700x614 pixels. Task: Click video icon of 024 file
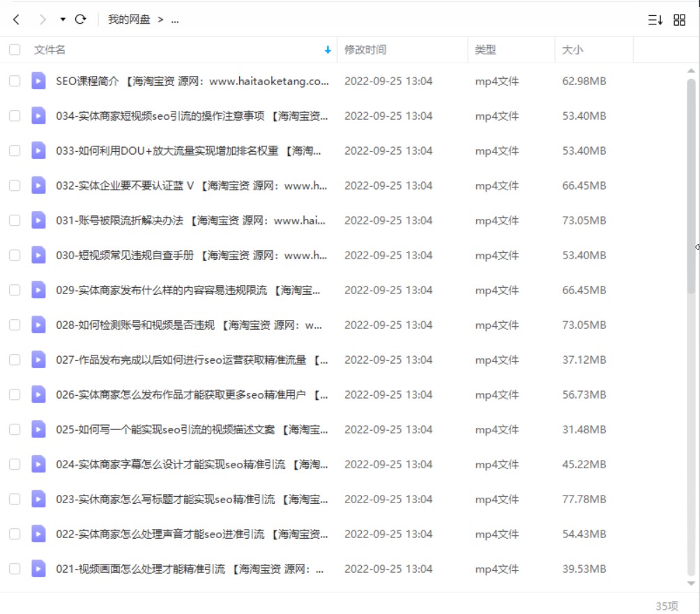pyautogui.click(x=38, y=464)
